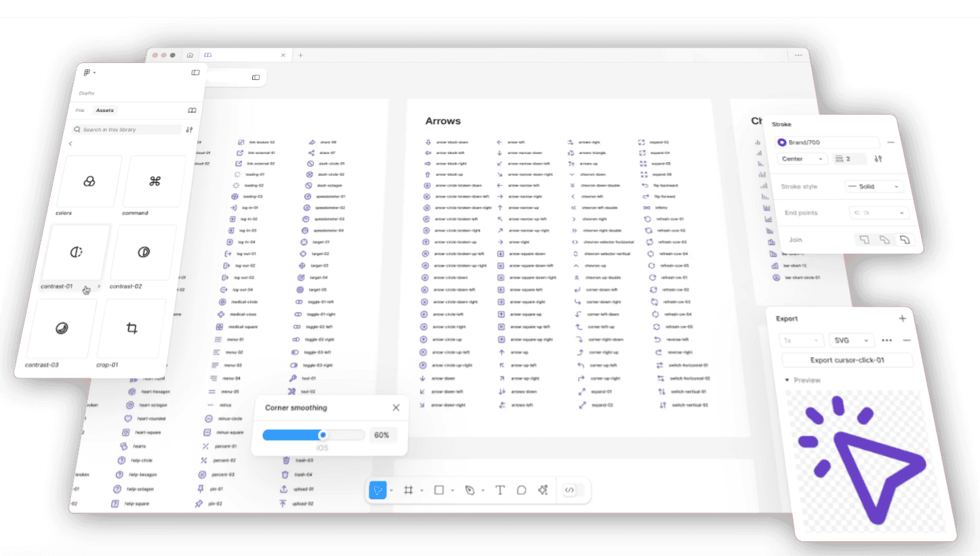The image size is (980, 556).
Task: Choose round join option
Action: click(x=904, y=239)
